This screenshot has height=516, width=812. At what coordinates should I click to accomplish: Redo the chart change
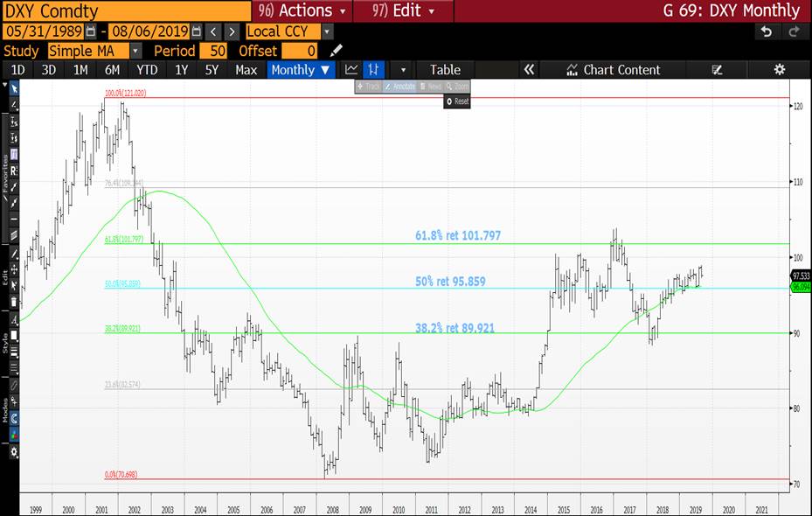point(794,31)
